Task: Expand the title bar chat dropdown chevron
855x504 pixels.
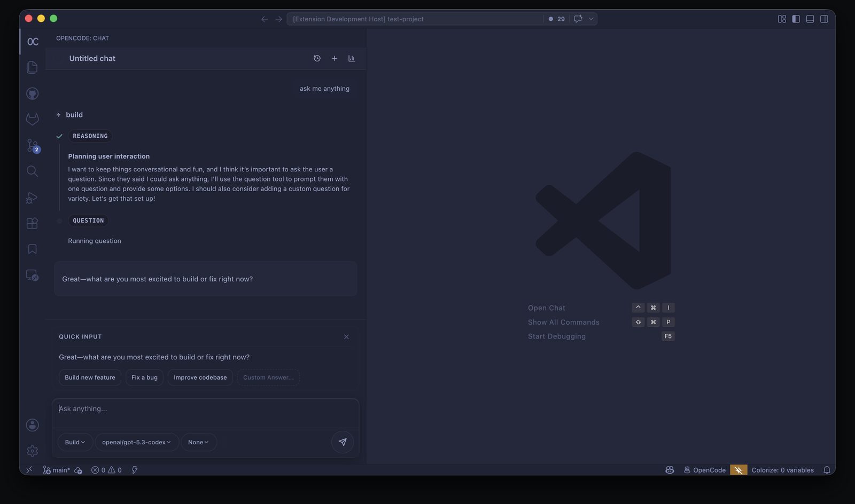Action: pyautogui.click(x=591, y=19)
